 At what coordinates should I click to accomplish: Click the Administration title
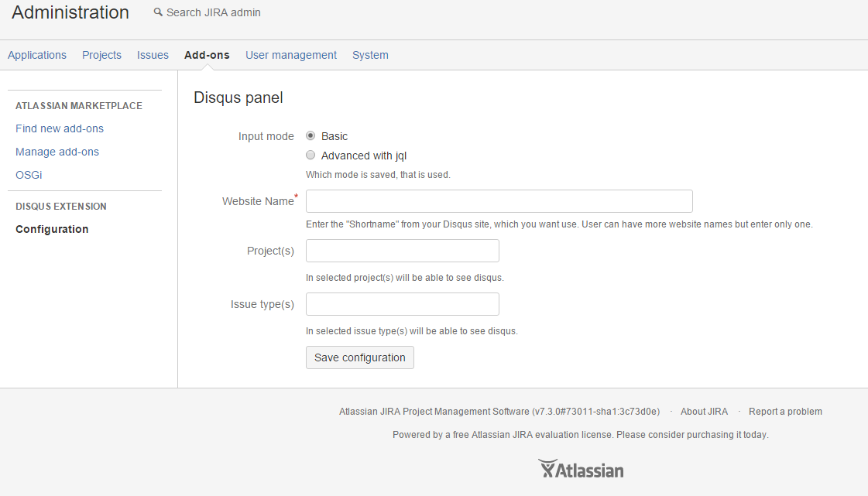(70, 12)
